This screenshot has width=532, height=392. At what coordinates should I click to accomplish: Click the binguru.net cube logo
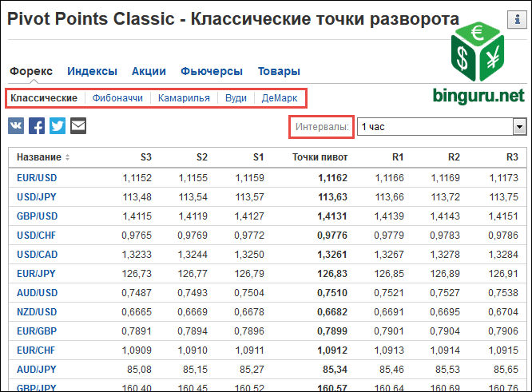(478, 52)
